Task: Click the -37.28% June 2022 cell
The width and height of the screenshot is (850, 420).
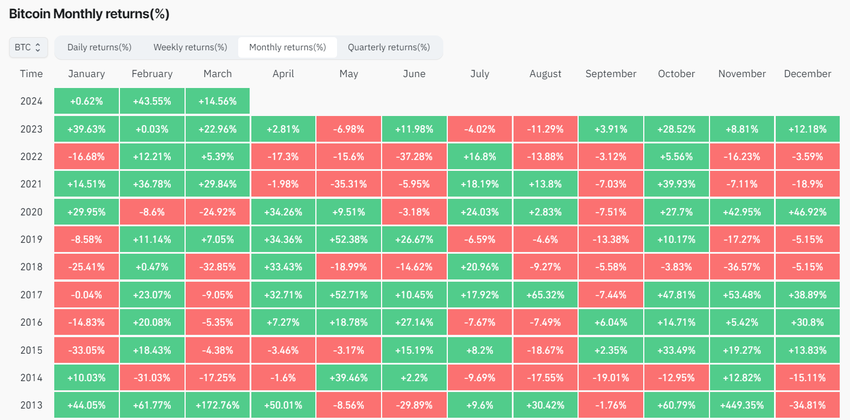Action: [x=413, y=157]
